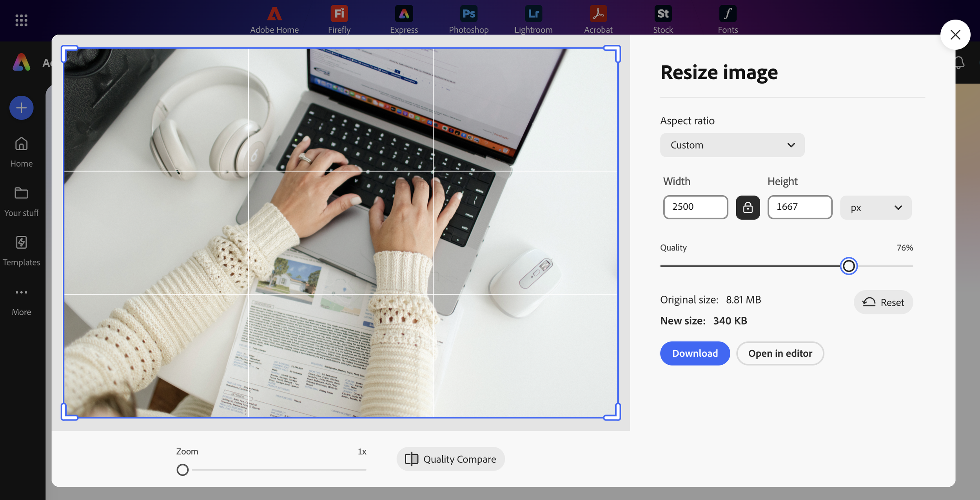Image resolution: width=980 pixels, height=500 pixels.
Task: Expand the Custom aspect ratio dropdown
Action: point(732,145)
